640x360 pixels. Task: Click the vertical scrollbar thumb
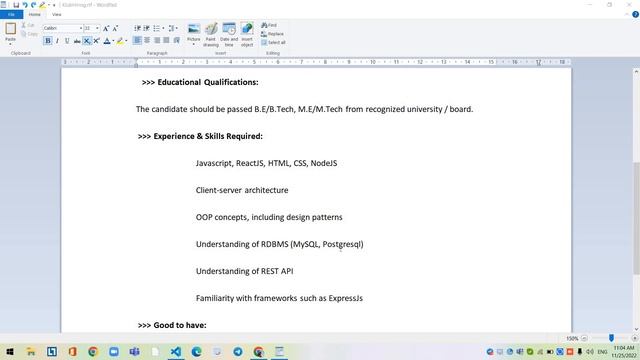636,218
